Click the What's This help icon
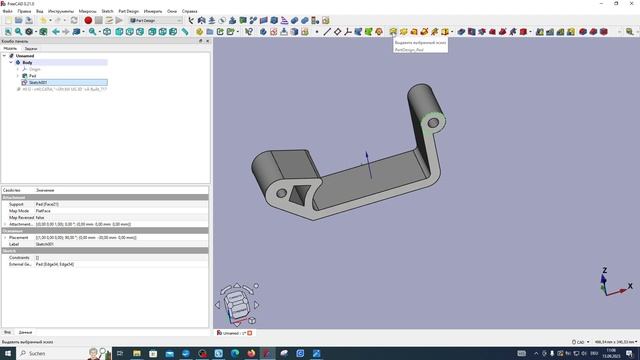The width and height of the screenshot is (640, 360). [x=249, y=31]
